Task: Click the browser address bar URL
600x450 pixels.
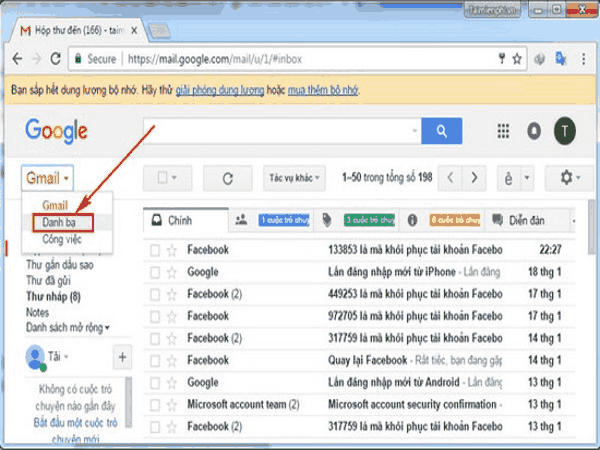Action: pyautogui.click(x=215, y=59)
